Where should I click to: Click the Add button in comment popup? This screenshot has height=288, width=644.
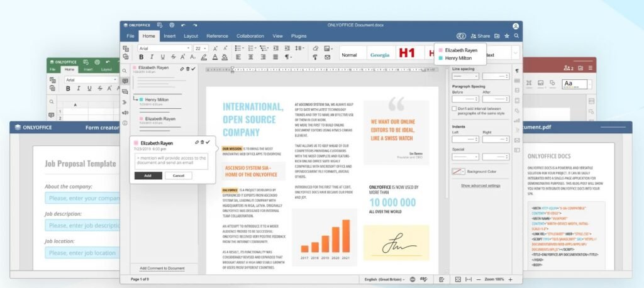click(x=148, y=175)
